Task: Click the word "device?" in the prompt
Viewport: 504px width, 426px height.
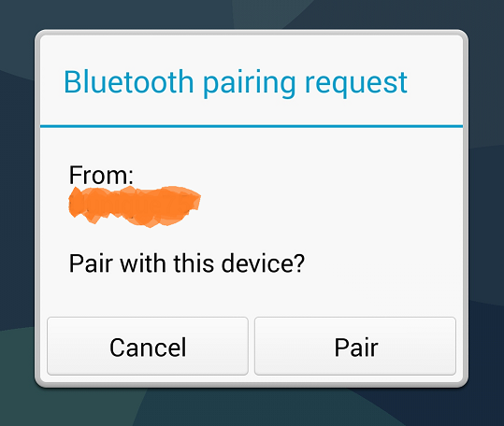Action: pyautogui.click(x=263, y=263)
